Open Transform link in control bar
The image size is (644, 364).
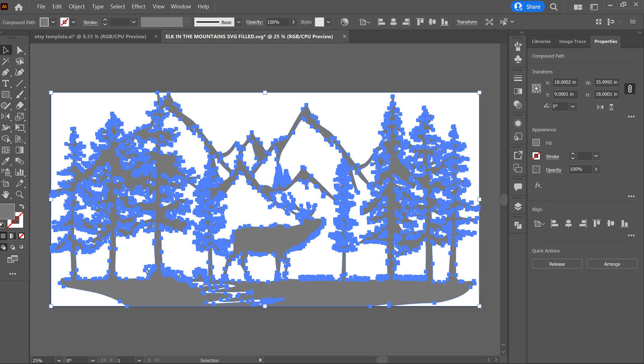coord(467,22)
